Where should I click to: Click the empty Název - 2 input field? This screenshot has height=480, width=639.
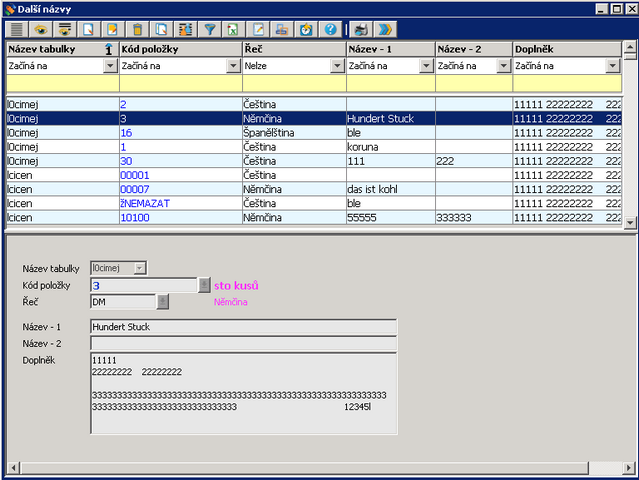pos(242,343)
